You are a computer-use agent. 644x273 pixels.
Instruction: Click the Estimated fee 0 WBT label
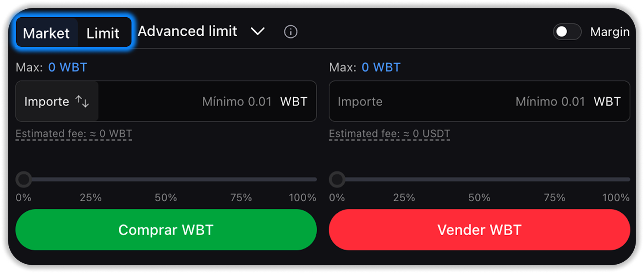click(x=74, y=134)
